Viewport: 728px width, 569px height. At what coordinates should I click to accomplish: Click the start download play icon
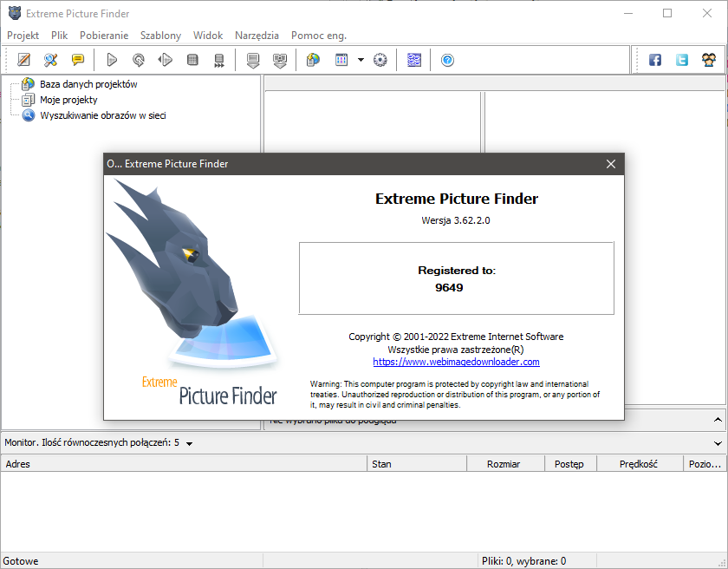click(112, 60)
